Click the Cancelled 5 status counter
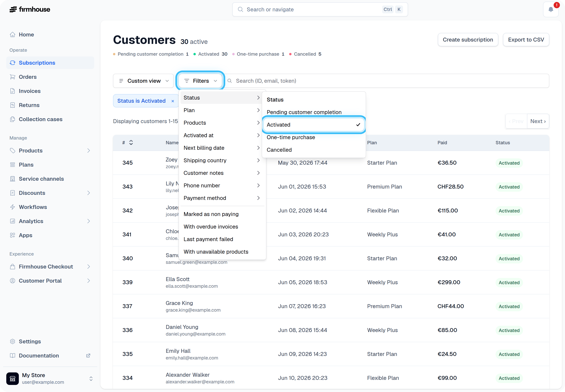Screen dimensions: 565x392 point(305,54)
